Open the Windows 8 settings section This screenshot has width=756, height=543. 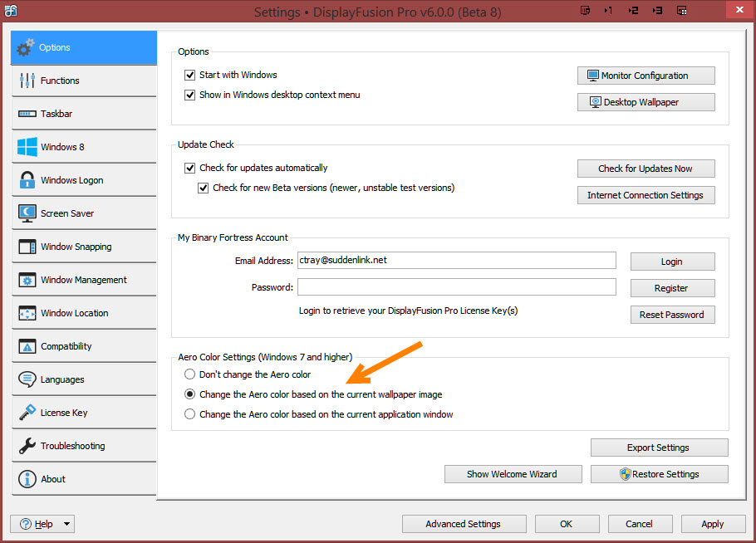(x=84, y=147)
